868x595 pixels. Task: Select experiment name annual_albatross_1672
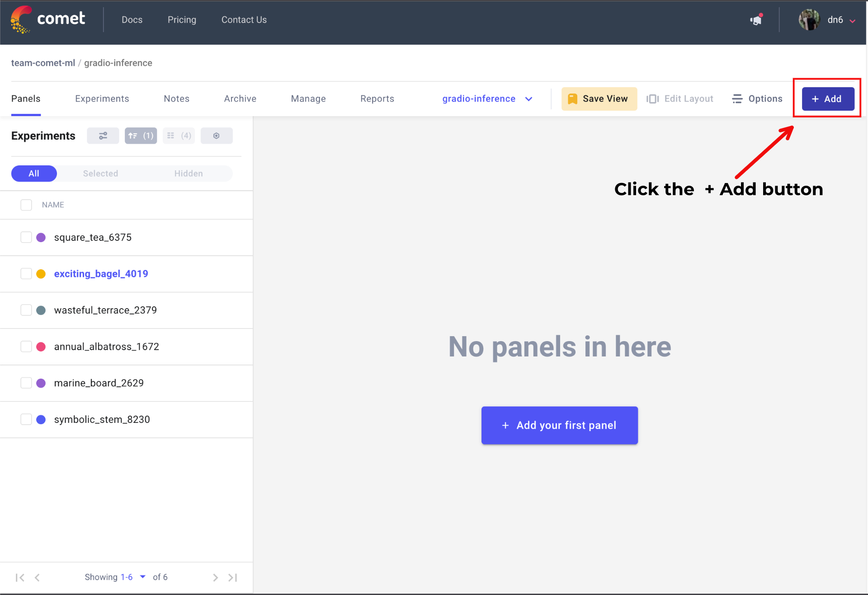coord(107,347)
